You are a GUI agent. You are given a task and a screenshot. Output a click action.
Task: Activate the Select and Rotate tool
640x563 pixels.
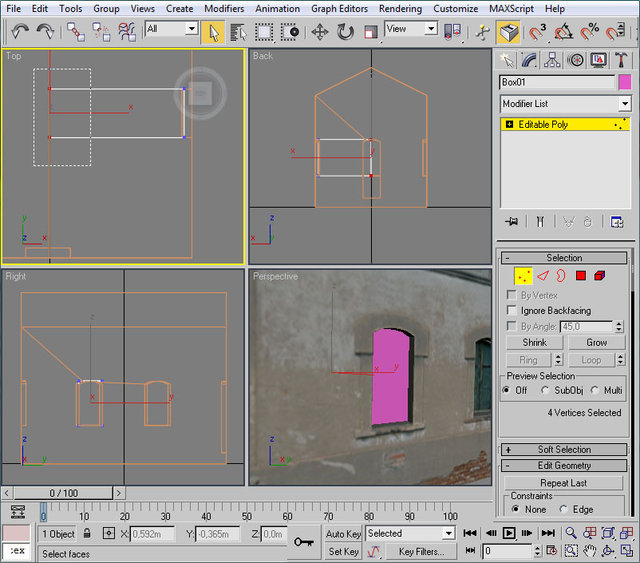(x=345, y=31)
